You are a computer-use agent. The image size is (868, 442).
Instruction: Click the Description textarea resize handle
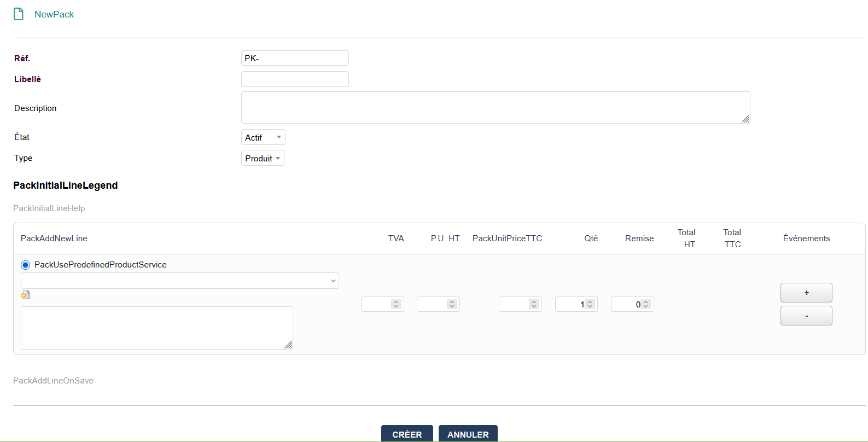[x=745, y=119]
